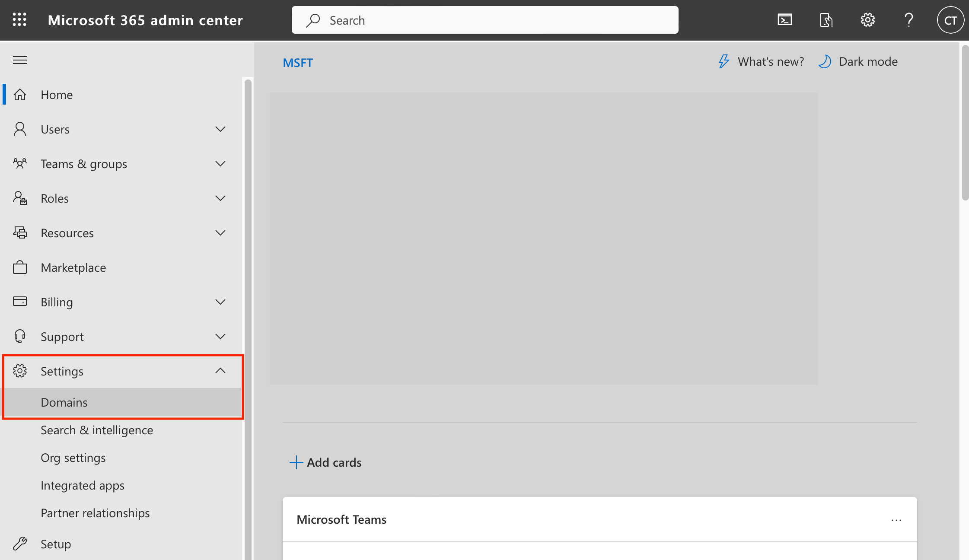This screenshot has height=560, width=969.
Task: Click What's new? label
Action: (771, 61)
